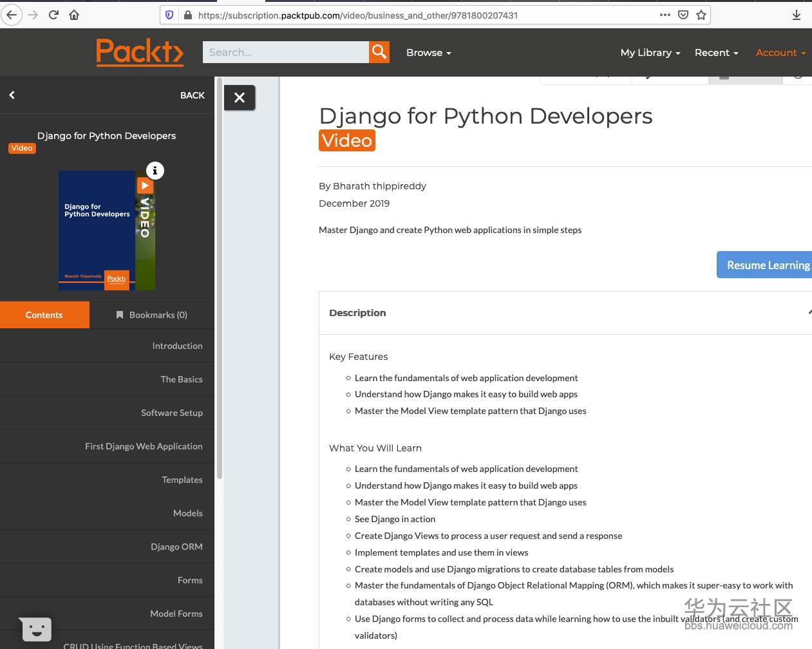Switch to the Bookmarks (0) tab
Image resolution: width=812 pixels, height=649 pixels.
152,315
